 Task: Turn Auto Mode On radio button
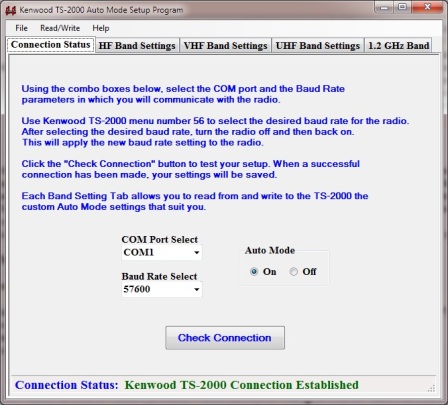coord(254,272)
